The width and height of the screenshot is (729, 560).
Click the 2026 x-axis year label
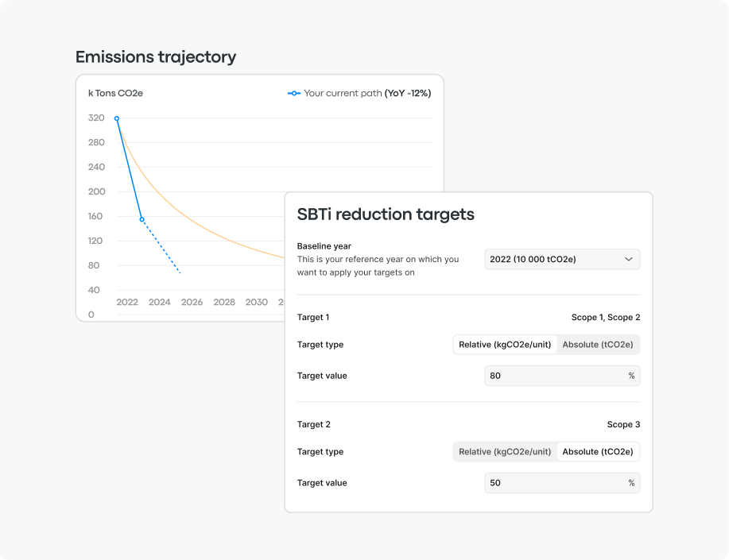click(x=192, y=303)
